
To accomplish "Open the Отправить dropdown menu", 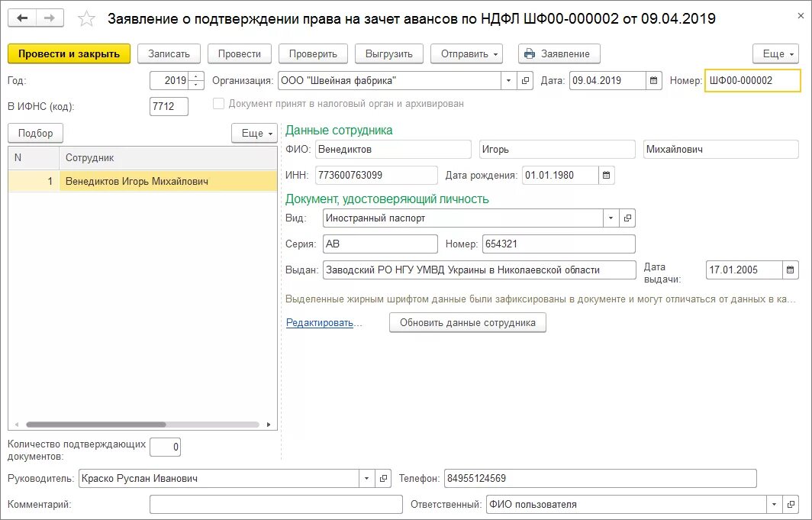I will coord(466,54).
